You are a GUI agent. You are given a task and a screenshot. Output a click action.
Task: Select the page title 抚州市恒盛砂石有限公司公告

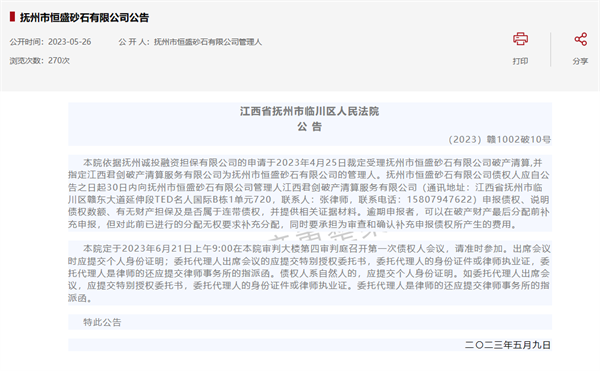point(85,17)
